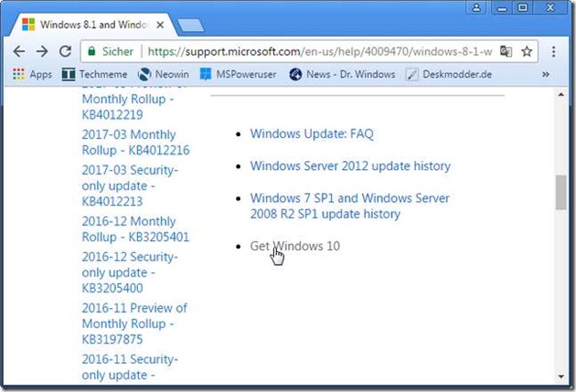Image resolution: width=576 pixels, height=392 pixels.
Task: Open 2017-03 Security-only update KB4012213
Action: (130, 185)
